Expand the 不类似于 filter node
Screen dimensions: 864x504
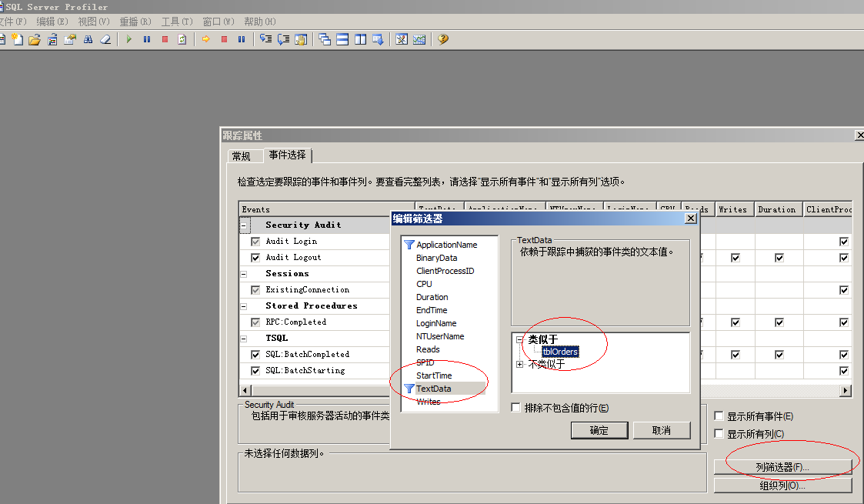(520, 364)
